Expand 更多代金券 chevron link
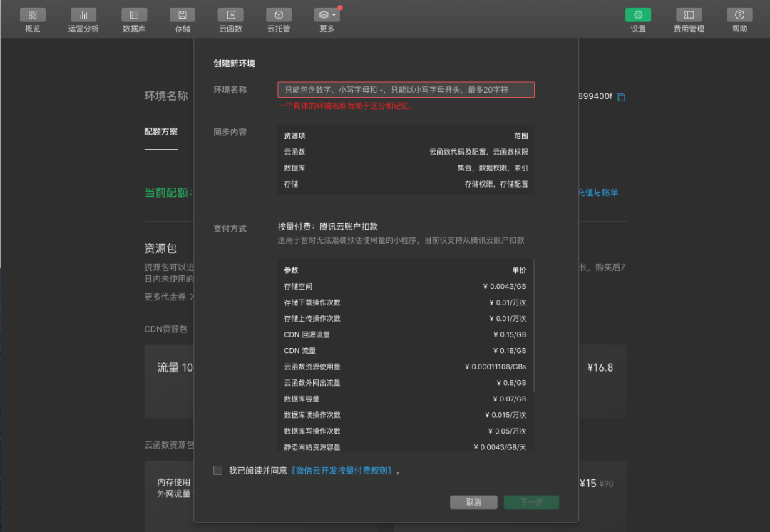The image size is (770, 532). click(170, 297)
